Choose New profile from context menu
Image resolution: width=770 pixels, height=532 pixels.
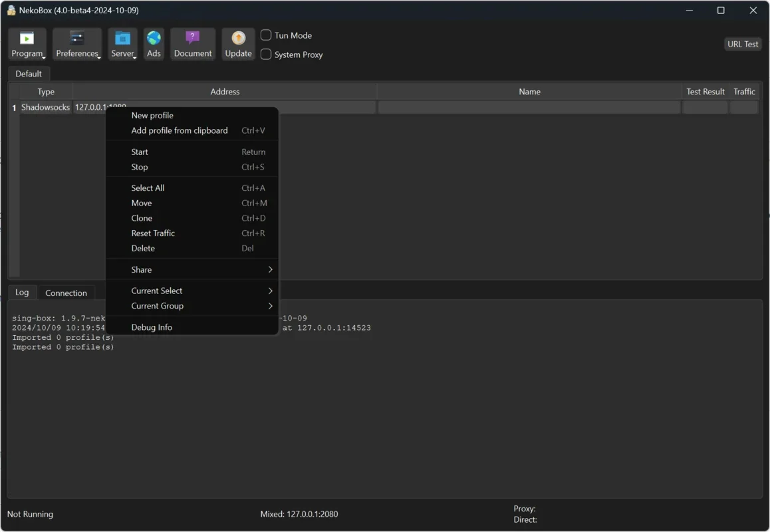[152, 115]
